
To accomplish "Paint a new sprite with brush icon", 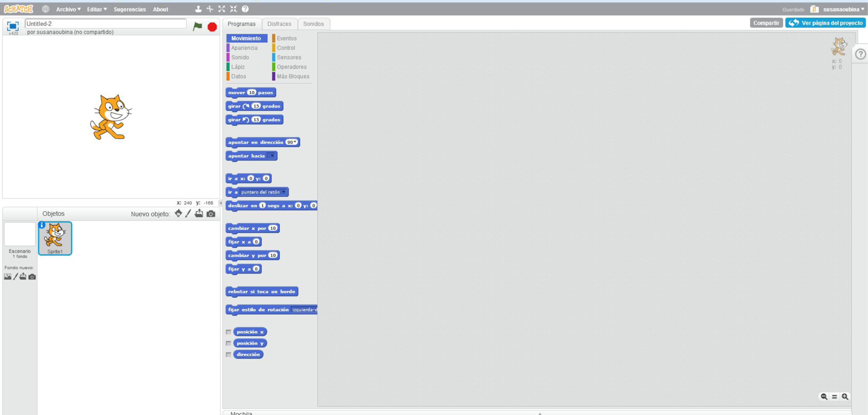I will coord(188,213).
